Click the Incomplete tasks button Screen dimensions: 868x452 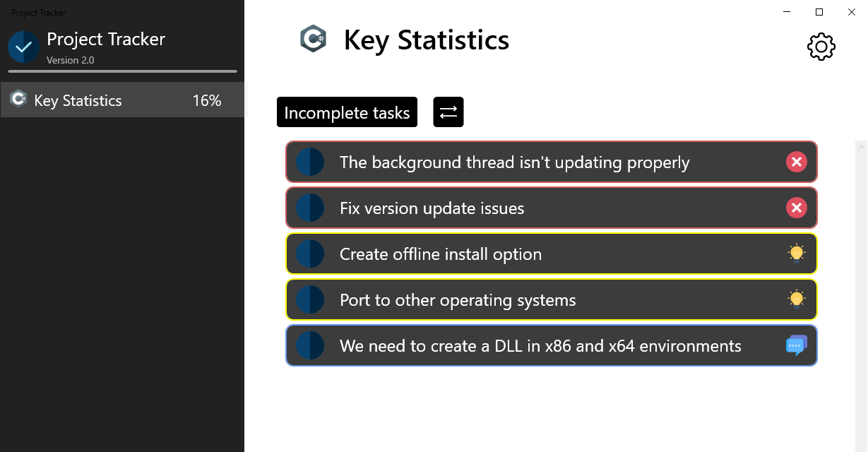tap(347, 112)
